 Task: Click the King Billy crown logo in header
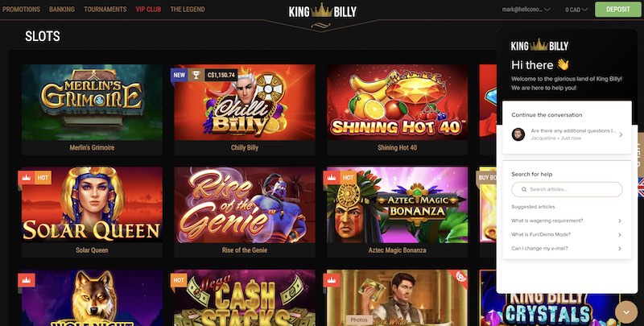point(323,11)
